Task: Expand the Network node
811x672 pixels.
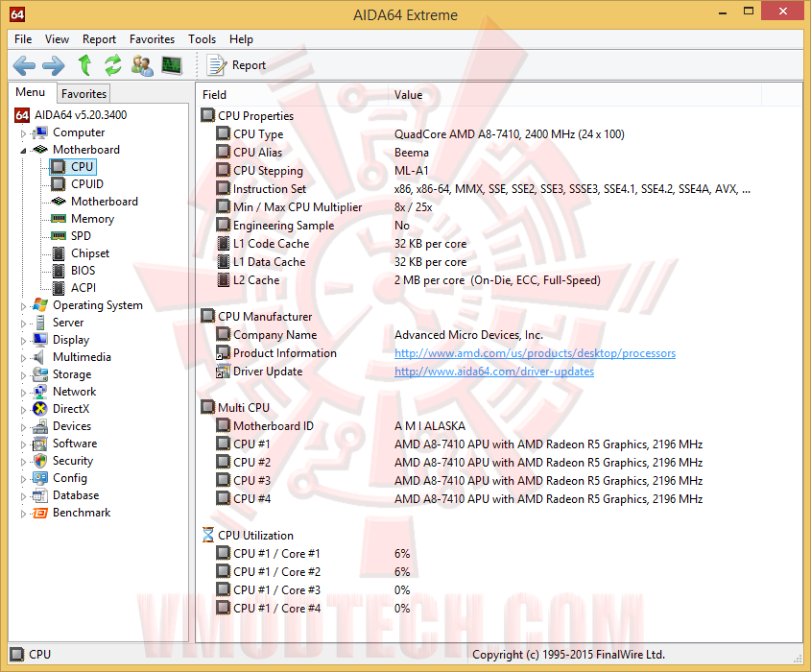Action: (x=23, y=393)
